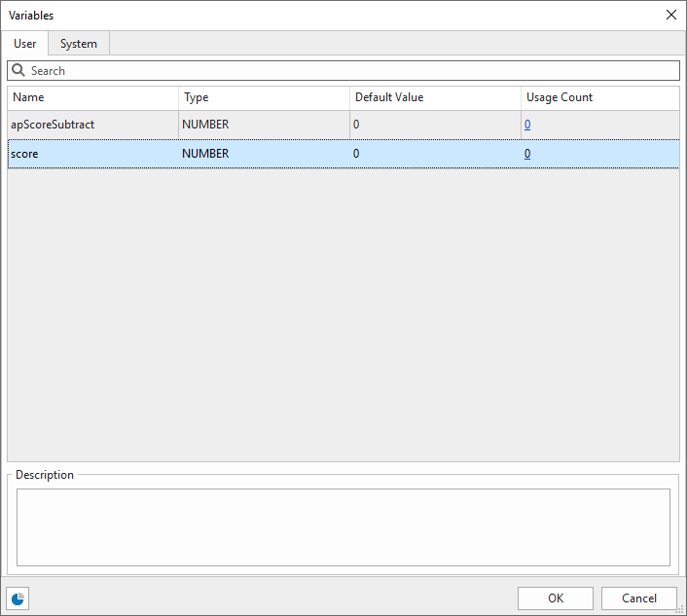Image resolution: width=687 pixels, height=616 pixels.
Task: Click NUMBER type of apScoreSubtract row
Action: pyautogui.click(x=205, y=125)
